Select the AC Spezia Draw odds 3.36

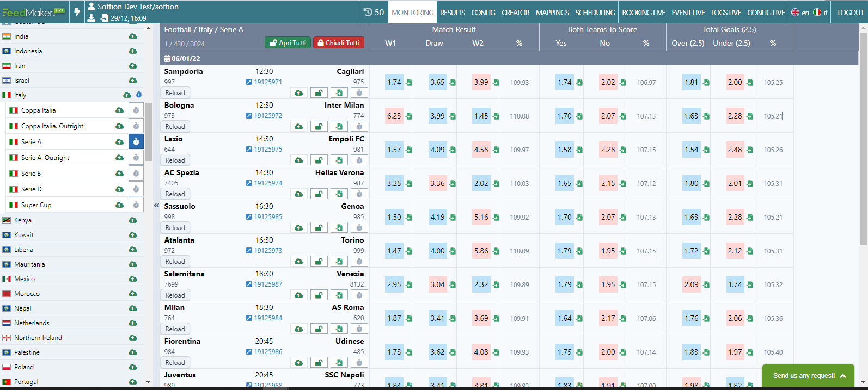coord(438,183)
